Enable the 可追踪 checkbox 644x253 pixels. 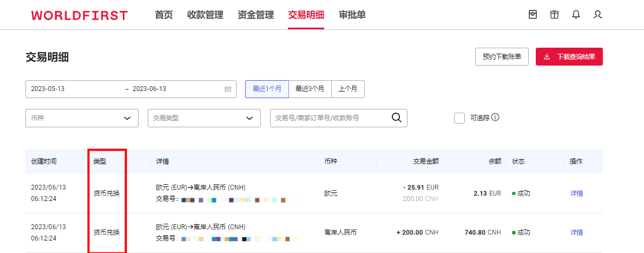click(x=459, y=118)
